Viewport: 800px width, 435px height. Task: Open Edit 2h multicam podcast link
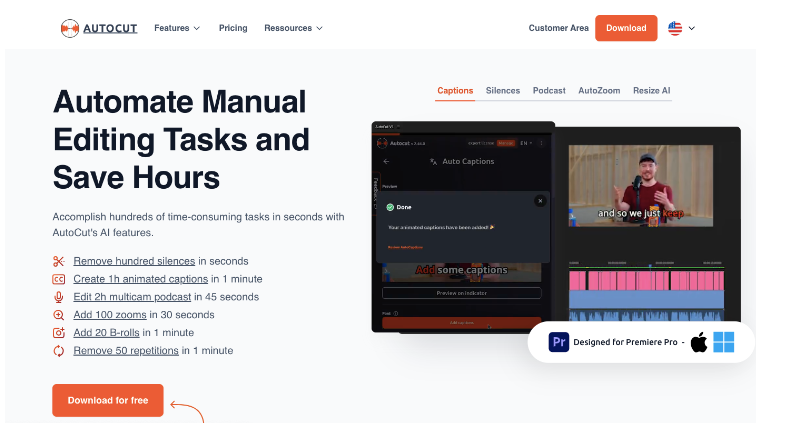(132, 297)
